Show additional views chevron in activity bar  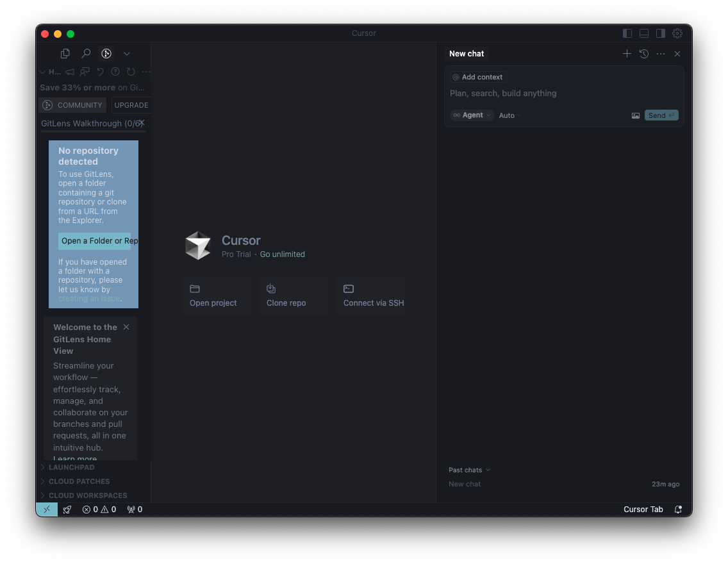[x=127, y=54]
